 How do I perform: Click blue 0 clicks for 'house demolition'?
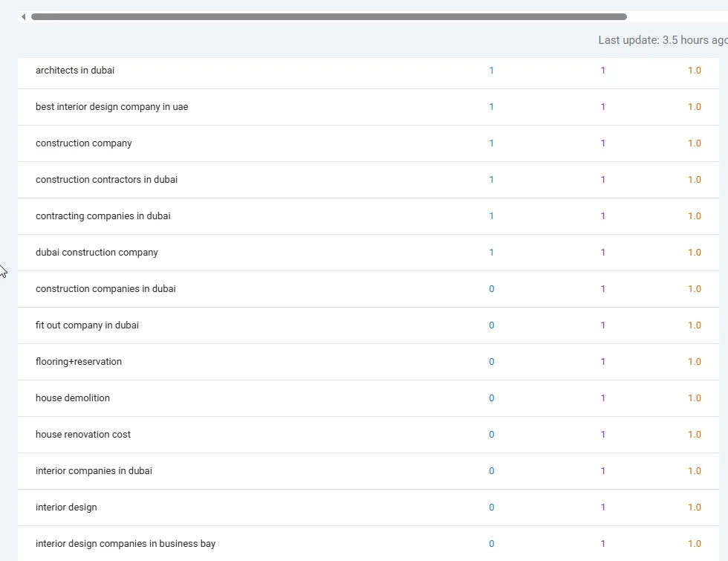492,398
